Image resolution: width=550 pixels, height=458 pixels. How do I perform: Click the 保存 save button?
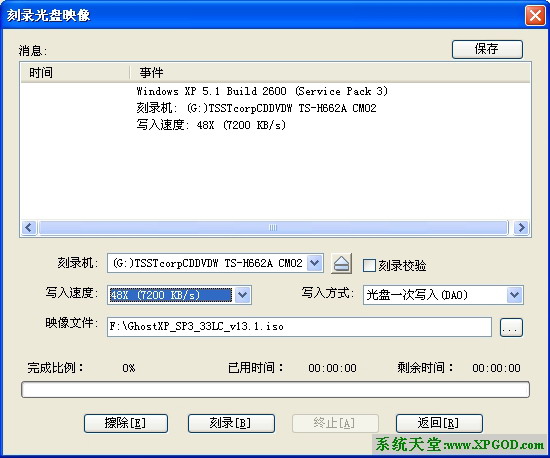click(x=487, y=49)
